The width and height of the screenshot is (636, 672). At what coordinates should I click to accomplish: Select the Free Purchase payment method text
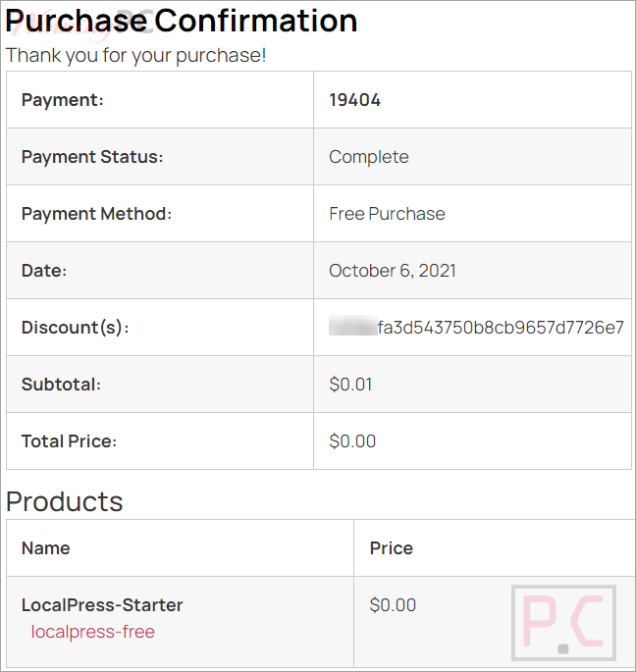click(387, 214)
